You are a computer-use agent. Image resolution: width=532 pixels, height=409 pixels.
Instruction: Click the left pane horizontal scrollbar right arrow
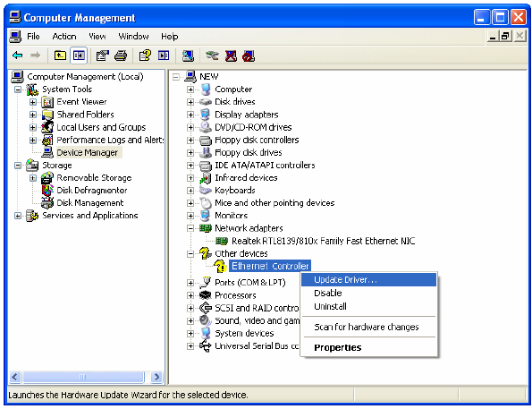tap(156, 377)
